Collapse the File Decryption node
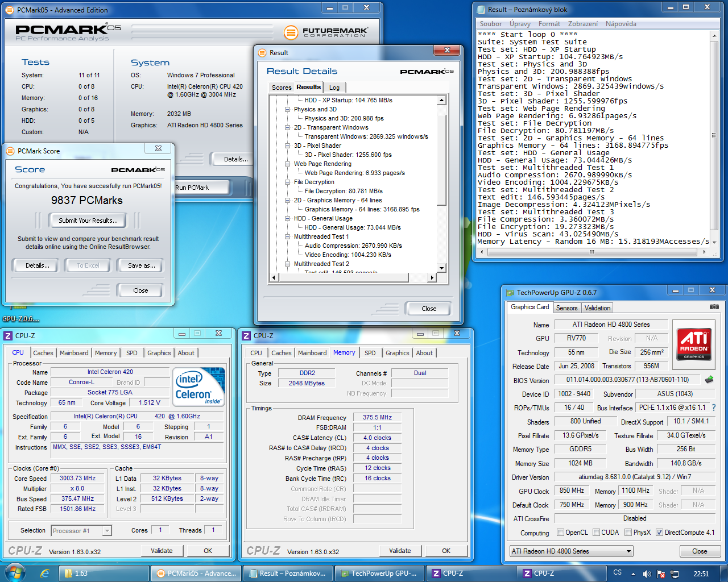 coord(288,182)
